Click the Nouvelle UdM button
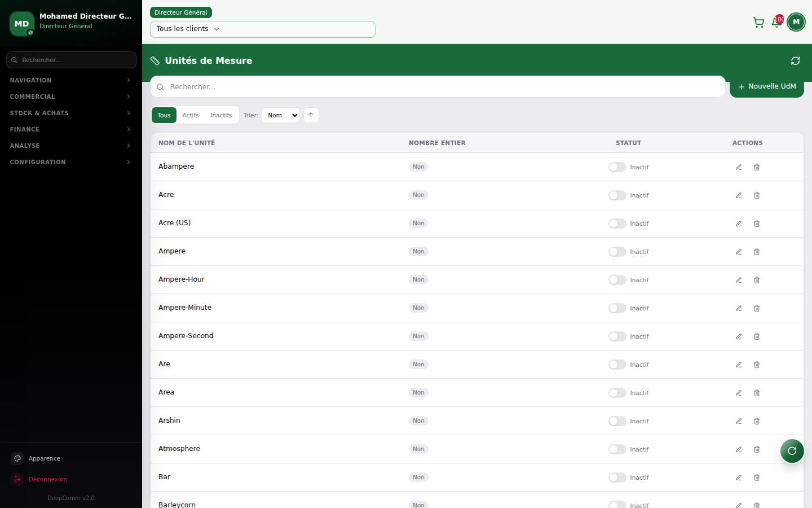The width and height of the screenshot is (812, 508). tap(767, 86)
